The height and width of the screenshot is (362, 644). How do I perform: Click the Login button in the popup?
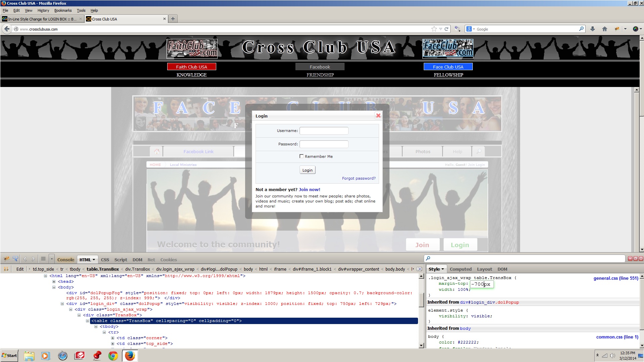pyautogui.click(x=307, y=170)
